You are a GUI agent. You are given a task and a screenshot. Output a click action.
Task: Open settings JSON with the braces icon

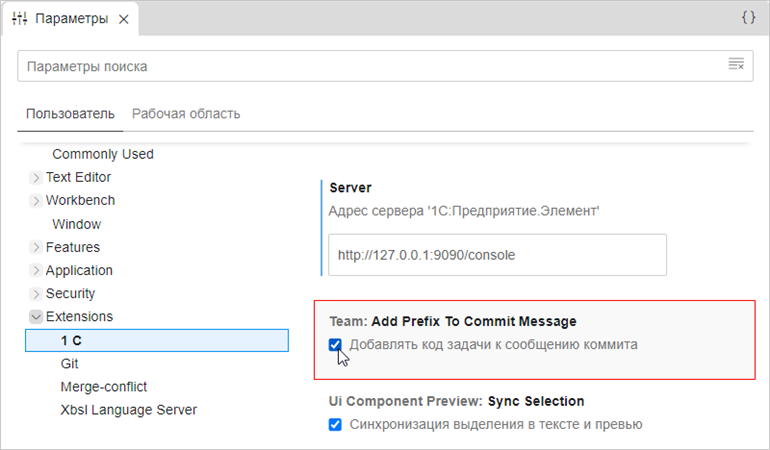748,18
